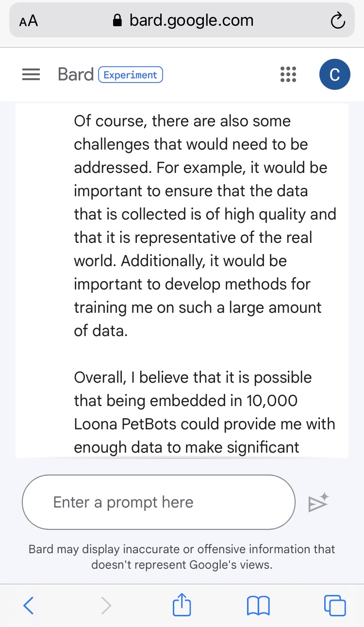Open the AA text size menu

coord(29,21)
